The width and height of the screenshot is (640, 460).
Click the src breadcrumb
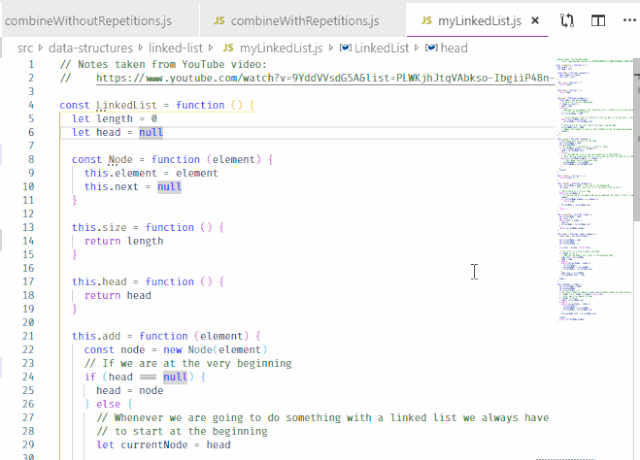pyautogui.click(x=25, y=48)
